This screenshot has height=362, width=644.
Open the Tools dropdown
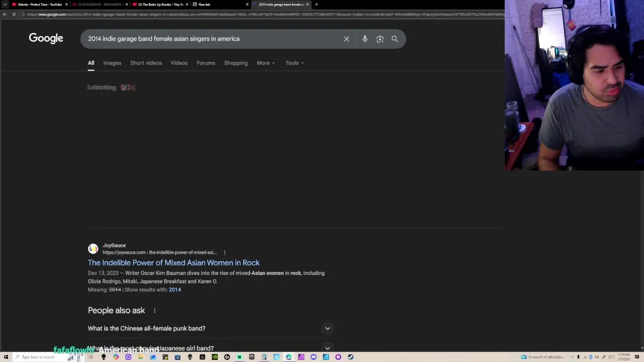point(294,63)
